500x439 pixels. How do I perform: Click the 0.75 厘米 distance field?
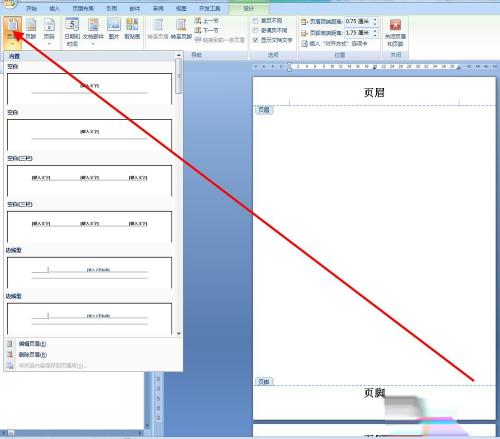(358, 22)
